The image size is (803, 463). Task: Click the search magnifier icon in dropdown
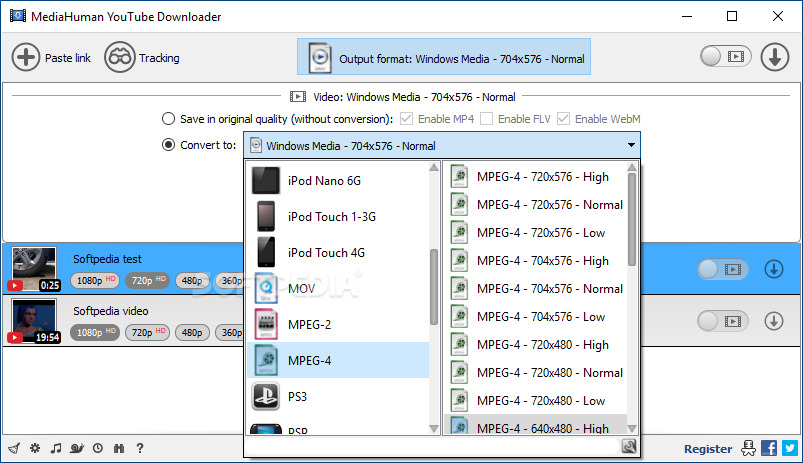629,447
